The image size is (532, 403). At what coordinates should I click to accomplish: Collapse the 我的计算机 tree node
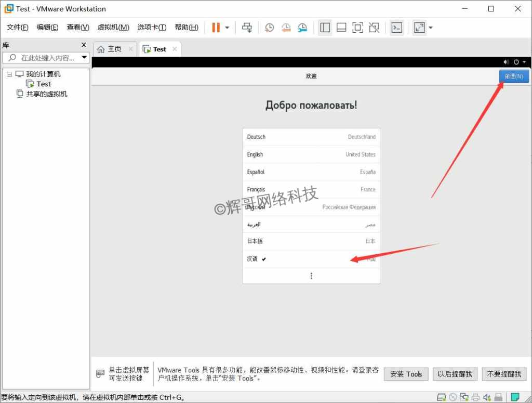(x=9, y=74)
